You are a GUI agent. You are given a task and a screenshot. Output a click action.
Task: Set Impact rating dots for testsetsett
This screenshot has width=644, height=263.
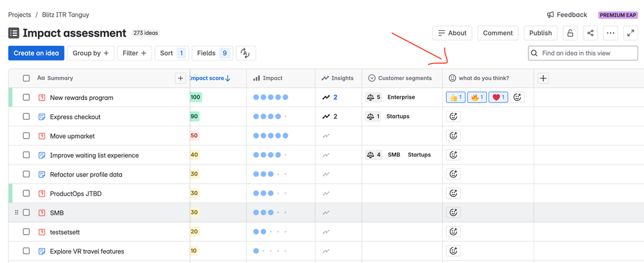[270, 232]
